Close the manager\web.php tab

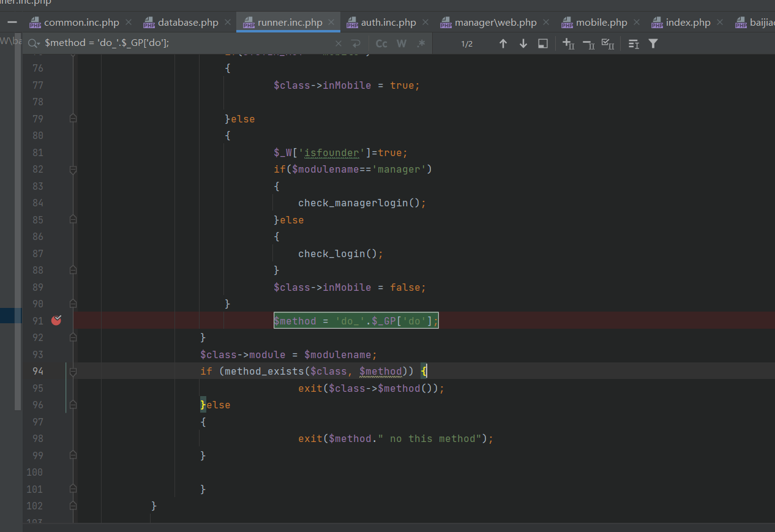546,22
